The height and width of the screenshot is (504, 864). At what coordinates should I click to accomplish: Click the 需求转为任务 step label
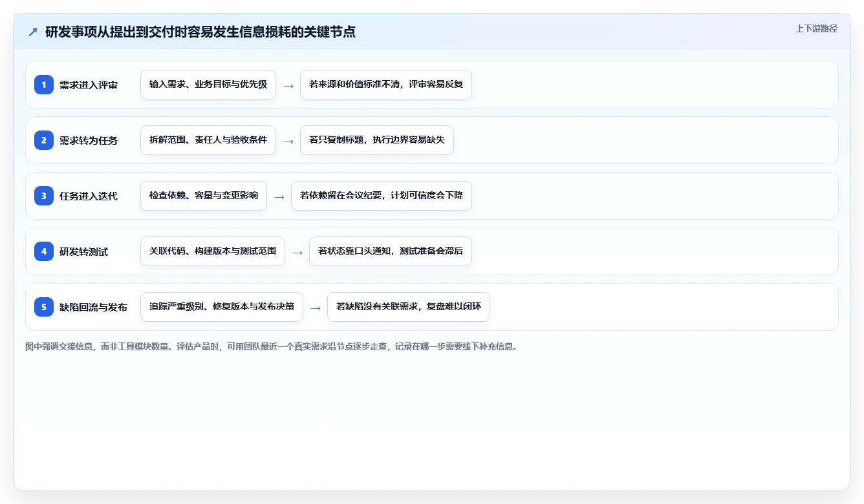(x=89, y=140)
